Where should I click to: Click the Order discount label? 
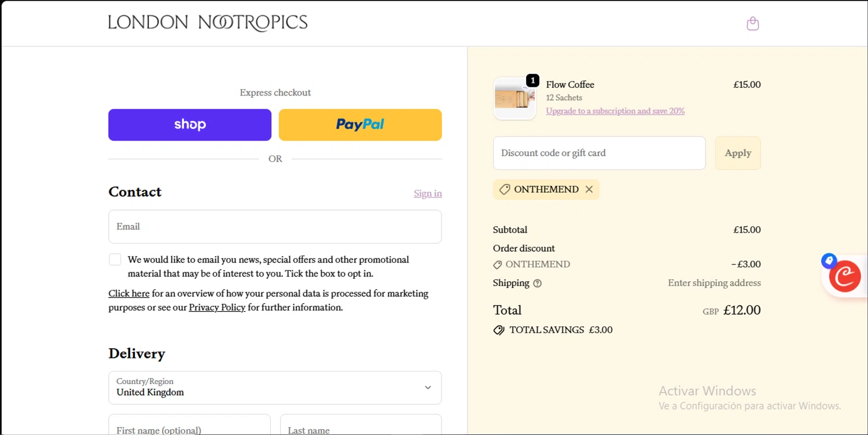524,248
